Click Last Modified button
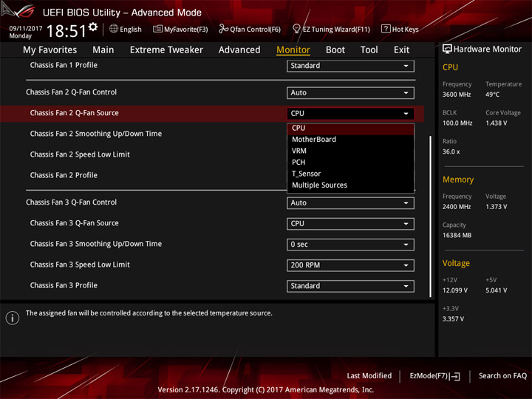This screenshot has width=532, height=399. tap(369, 376)
